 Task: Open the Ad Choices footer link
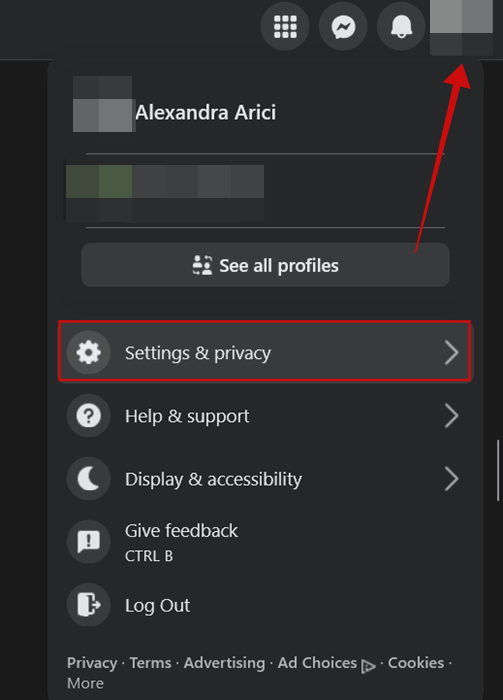coord(317,663)
